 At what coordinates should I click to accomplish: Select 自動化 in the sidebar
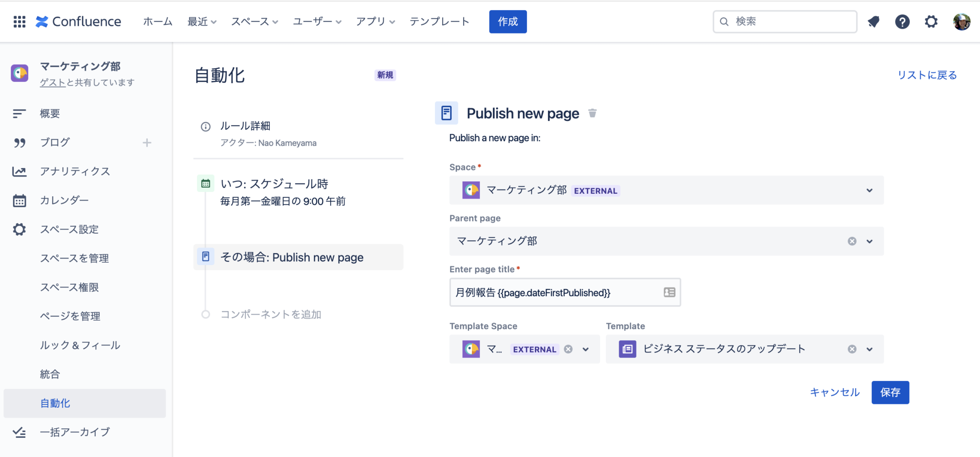(x=55, y=403)
